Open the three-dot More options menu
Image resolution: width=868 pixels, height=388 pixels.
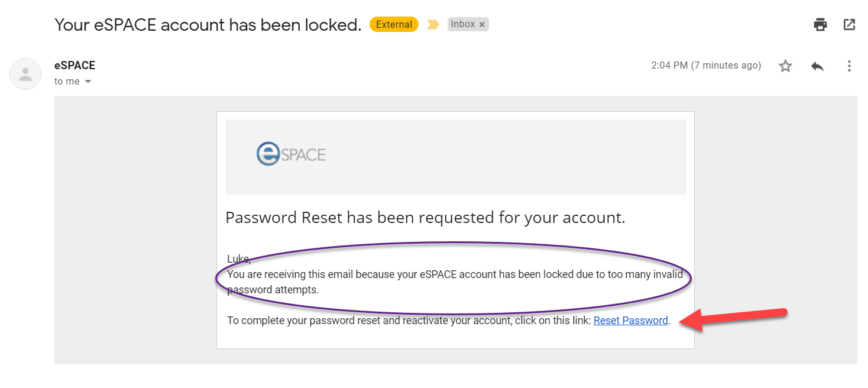(x=849, y=66)
